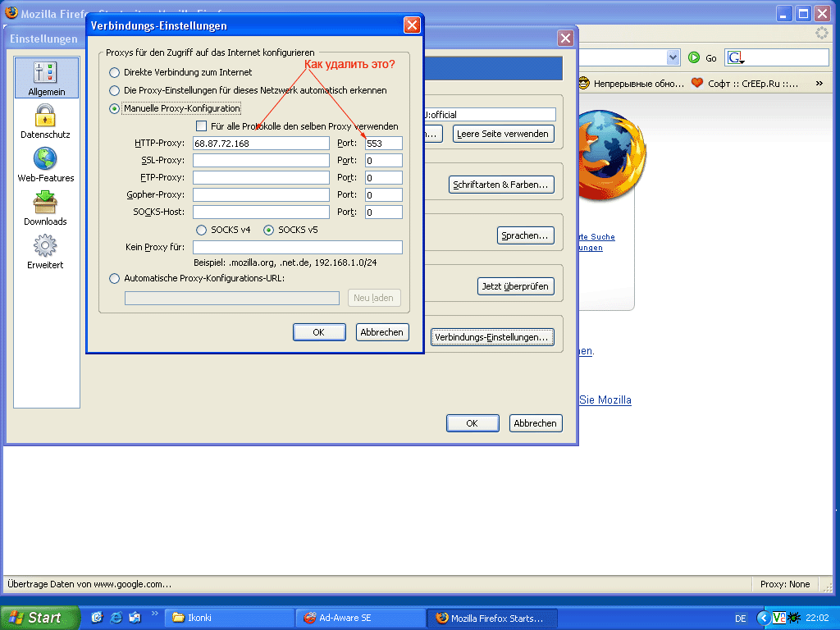Viewport: 840px width, 630px height.
Task: Click the Gopher-Proxy address field
Action: 261,194
